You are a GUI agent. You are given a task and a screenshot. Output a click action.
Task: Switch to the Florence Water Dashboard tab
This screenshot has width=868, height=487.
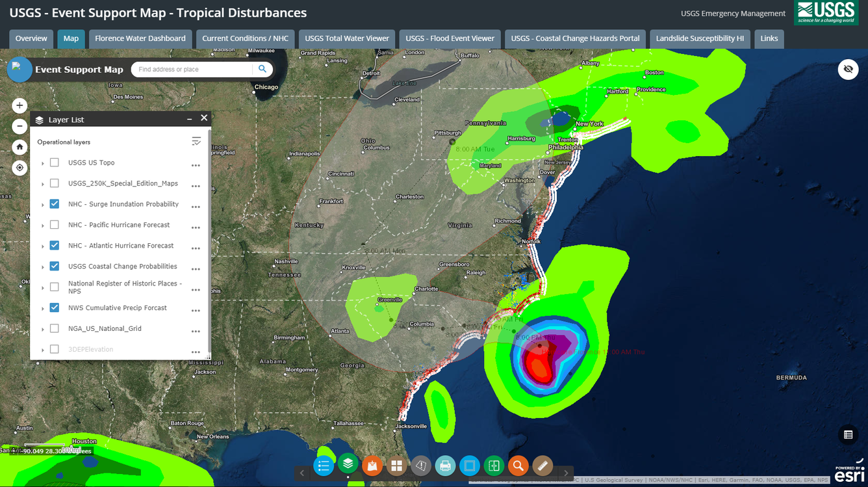point(140,38)
